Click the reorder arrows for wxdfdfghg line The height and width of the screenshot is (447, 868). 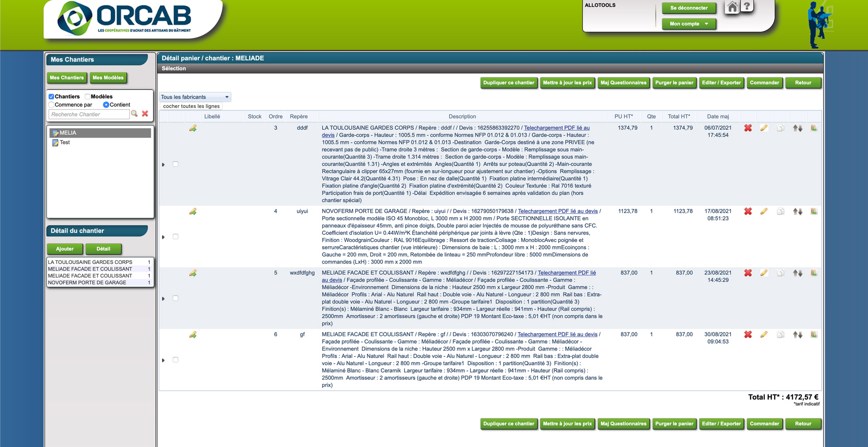tap(797, 273)
